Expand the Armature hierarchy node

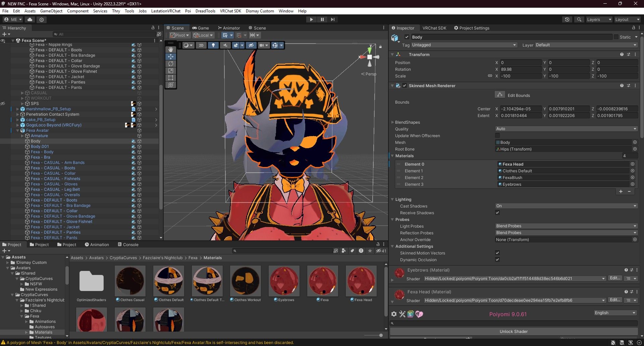(22, 136)
